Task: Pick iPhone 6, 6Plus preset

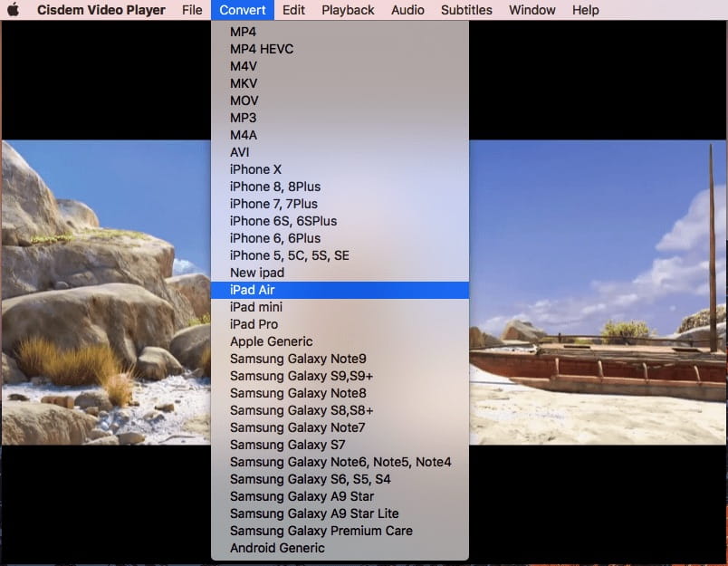Action: pos(340,238)
